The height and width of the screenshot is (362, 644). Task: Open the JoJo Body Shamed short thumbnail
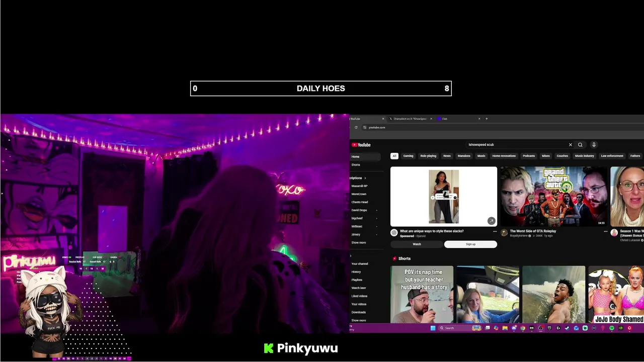(x=616, y=295)
